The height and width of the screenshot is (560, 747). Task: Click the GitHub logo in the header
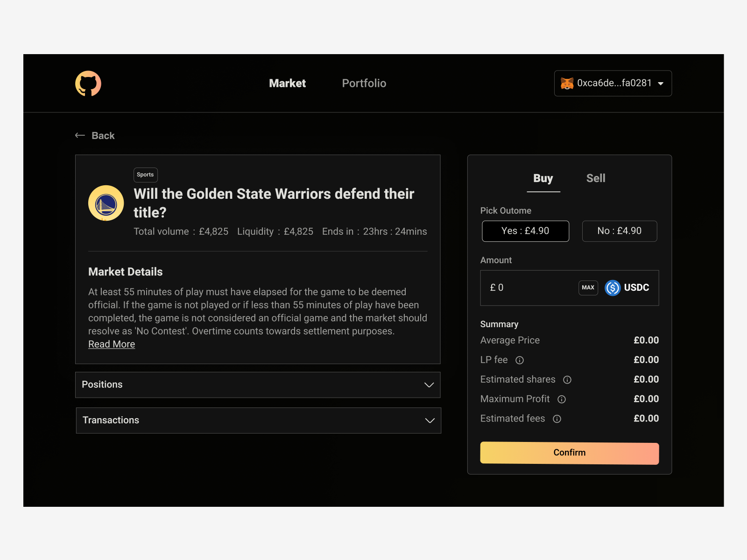88,83
